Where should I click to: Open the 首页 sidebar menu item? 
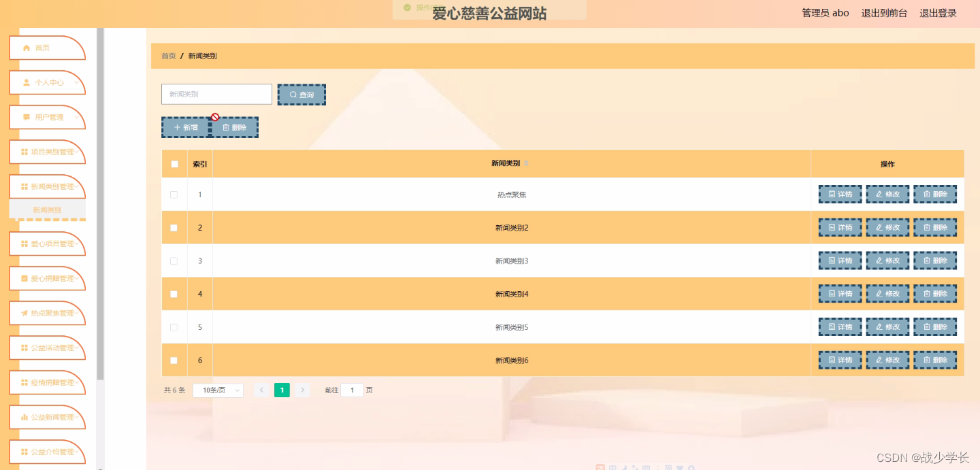[47, 48]
